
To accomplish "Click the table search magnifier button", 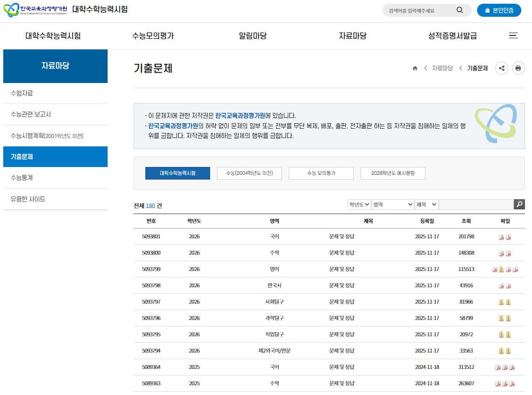I will click(519, 204).
